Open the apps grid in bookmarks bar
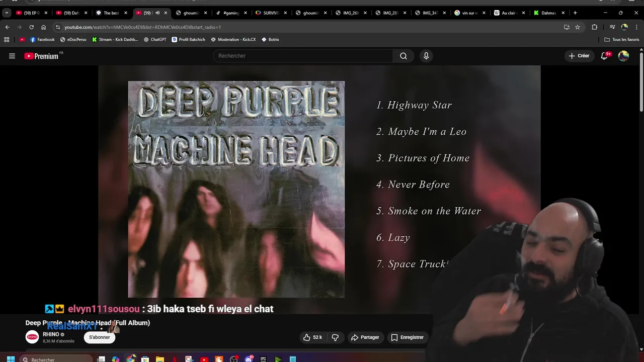Viewport: 644px width, 362px height. pos(7,39)
